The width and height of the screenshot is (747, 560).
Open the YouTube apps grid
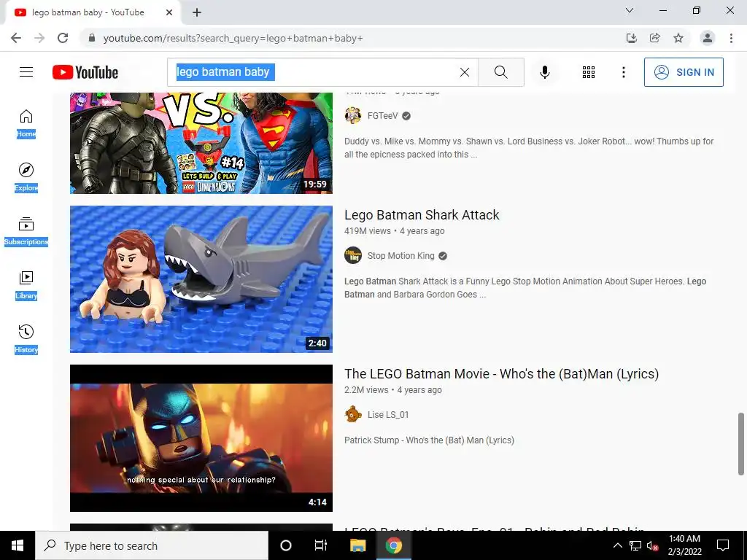click(x=589, y=72)
